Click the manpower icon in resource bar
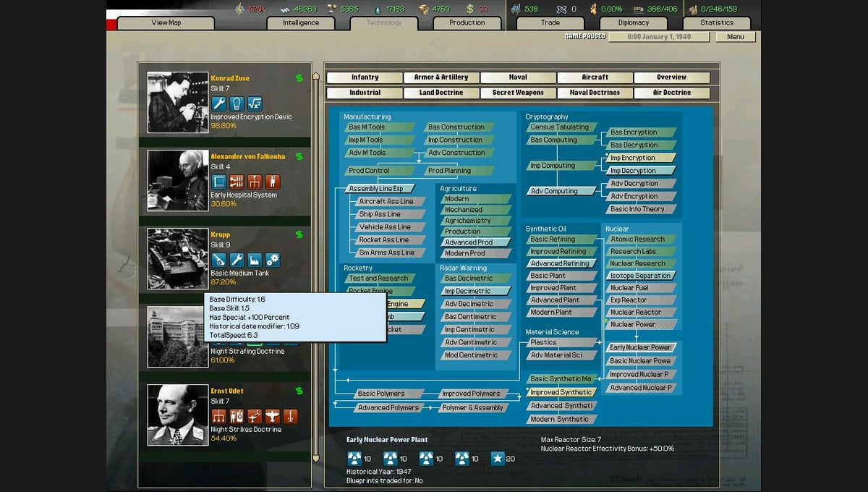Screen dimensions: 868x492 [x=516, y=9]
